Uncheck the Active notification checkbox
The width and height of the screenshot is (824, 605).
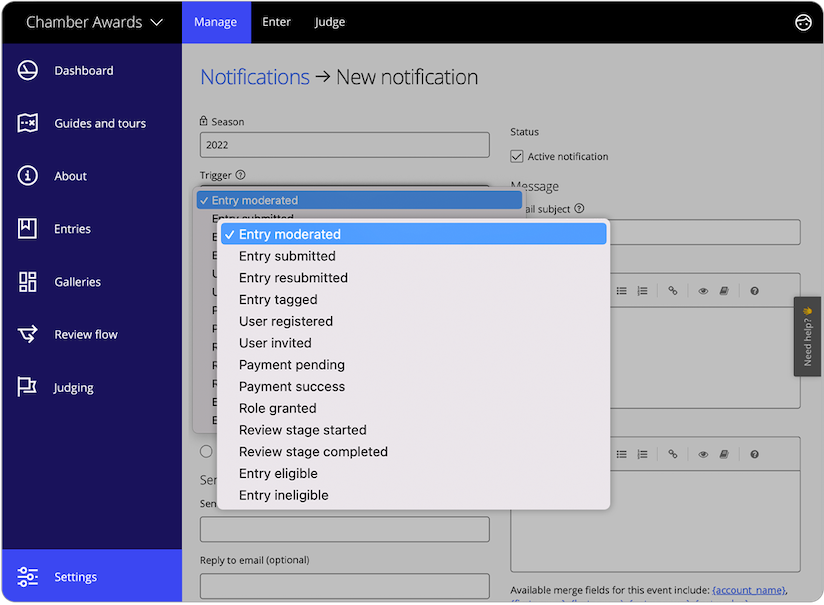pyautogui.click(x=517, y=156)
